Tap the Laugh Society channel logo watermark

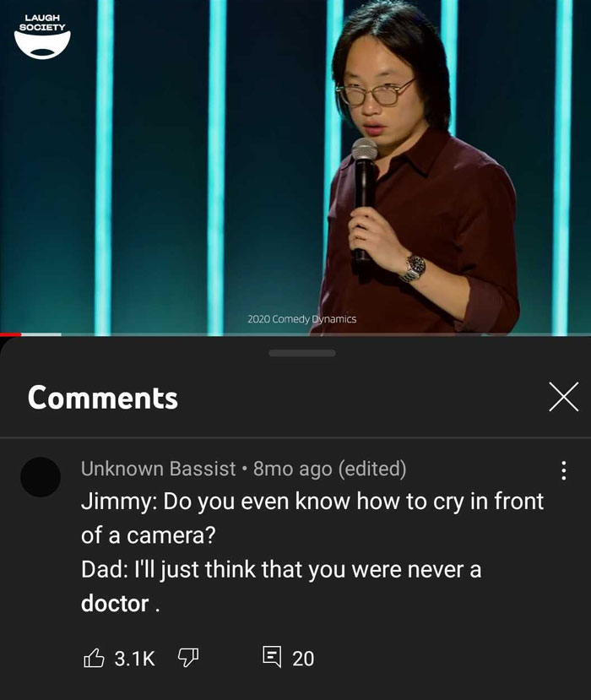pos(42,36)
